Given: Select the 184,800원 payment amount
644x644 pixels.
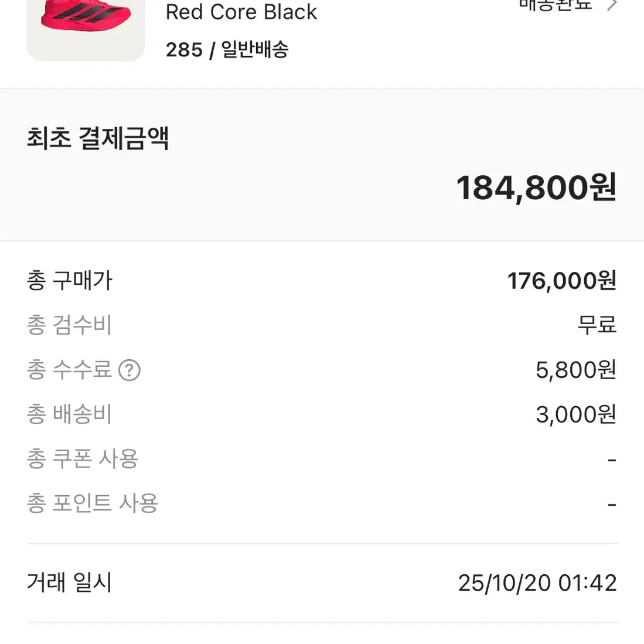Looking at the screenshot, I should point(536,187).
